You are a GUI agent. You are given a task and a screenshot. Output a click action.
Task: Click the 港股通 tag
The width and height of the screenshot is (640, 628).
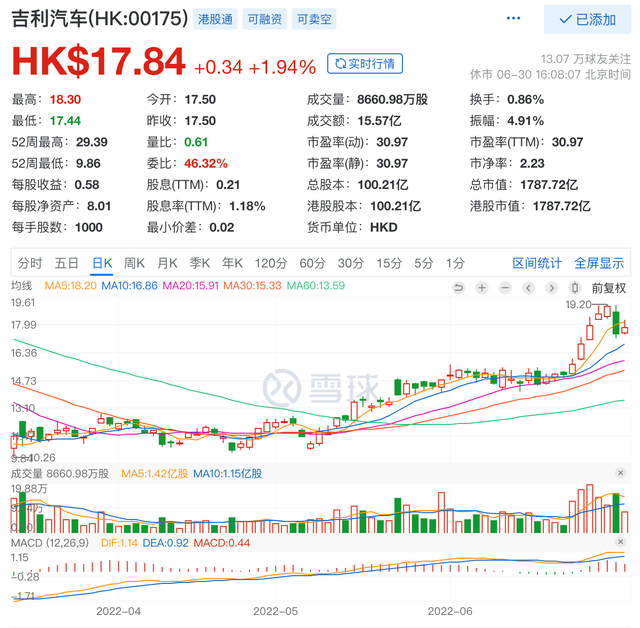tap(215, 19)
